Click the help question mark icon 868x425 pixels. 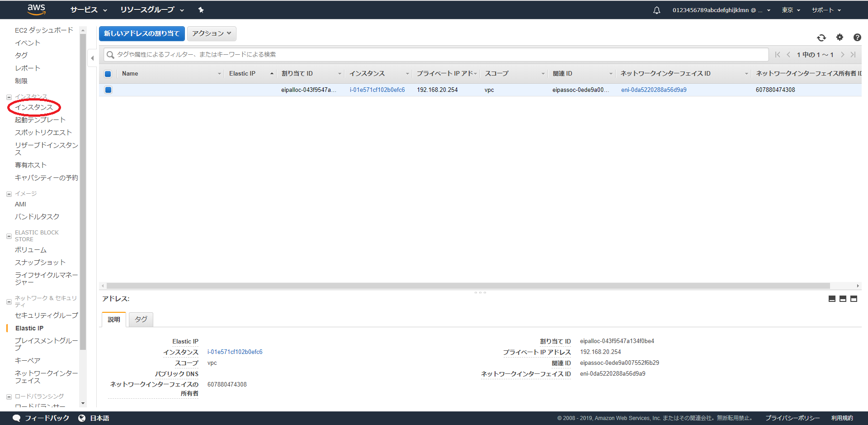(857, 38)
